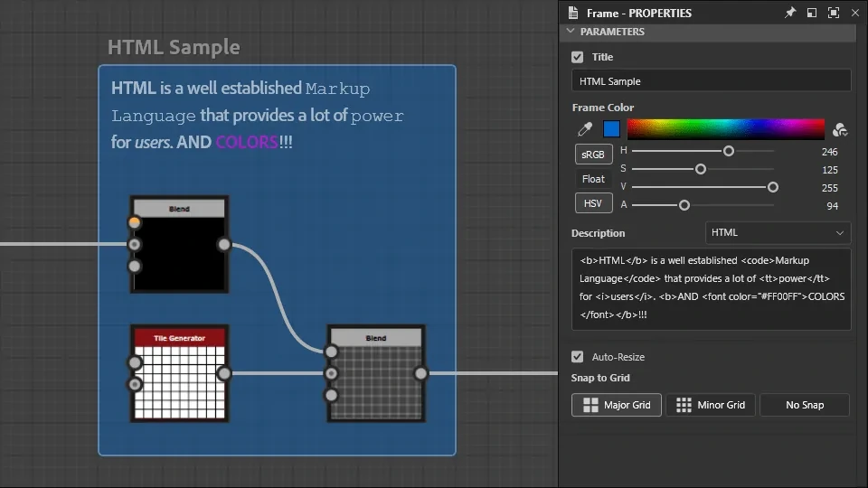Click inside the description HTML text area

[712, 289]
